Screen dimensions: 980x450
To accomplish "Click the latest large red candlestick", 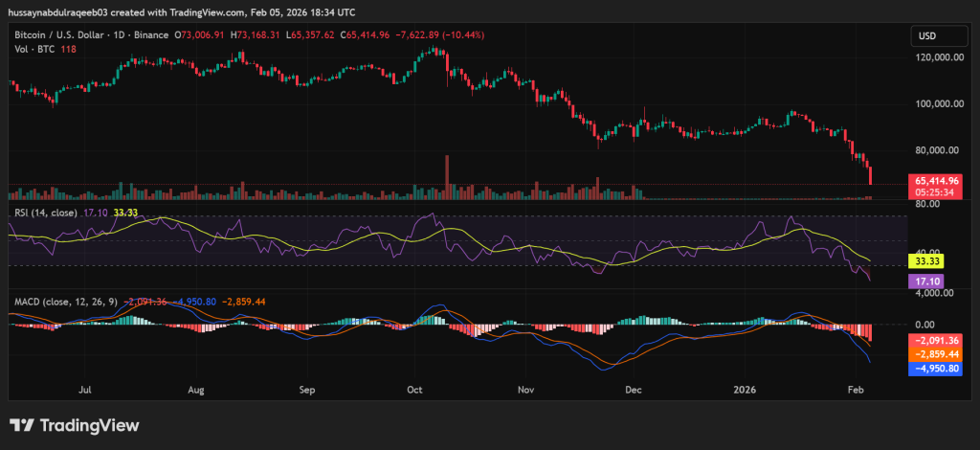I will (x=870, y=174).
